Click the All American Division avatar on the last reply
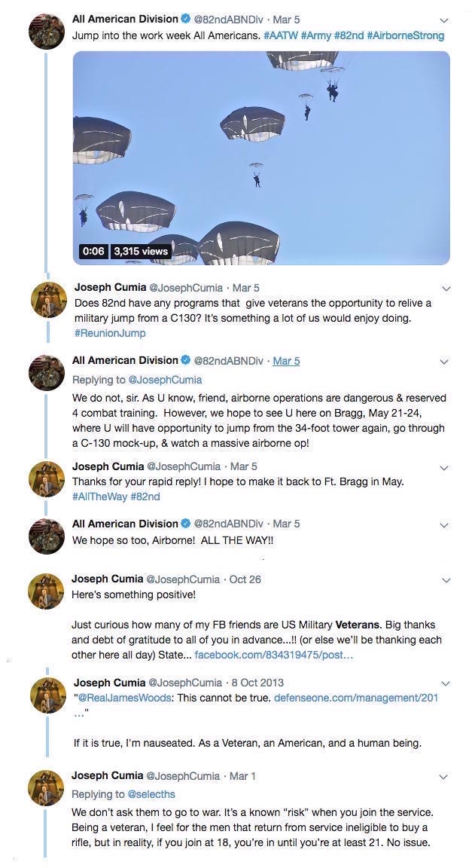The width and height of the screenshot is (472, 868). (x=47, y=535)
